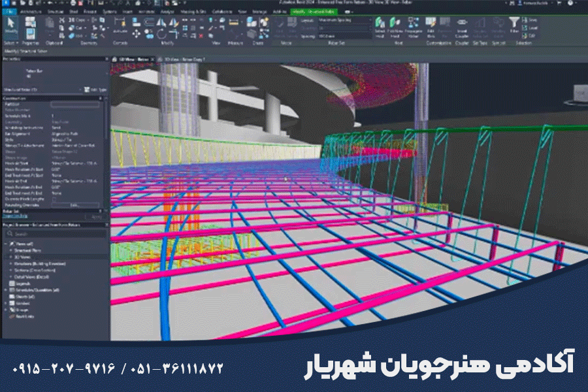Expand the Views (all) tree node
588x392 pixels.
coord(6,242)
